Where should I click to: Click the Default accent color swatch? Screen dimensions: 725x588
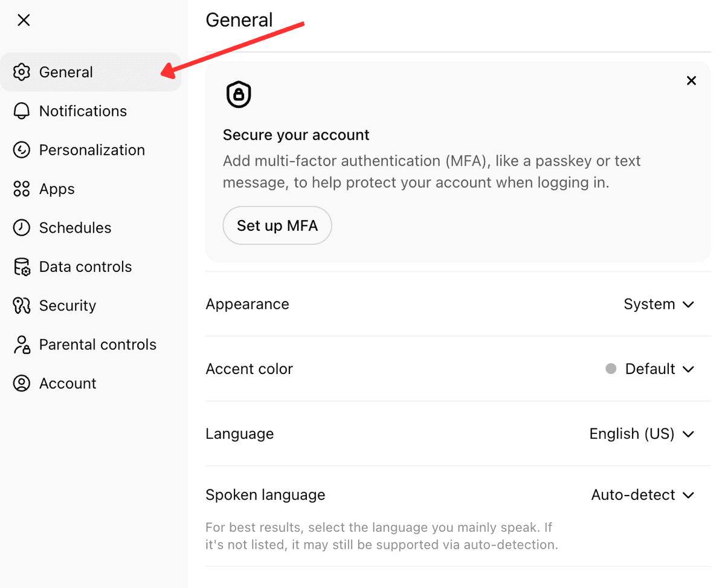tap(610, 369)
